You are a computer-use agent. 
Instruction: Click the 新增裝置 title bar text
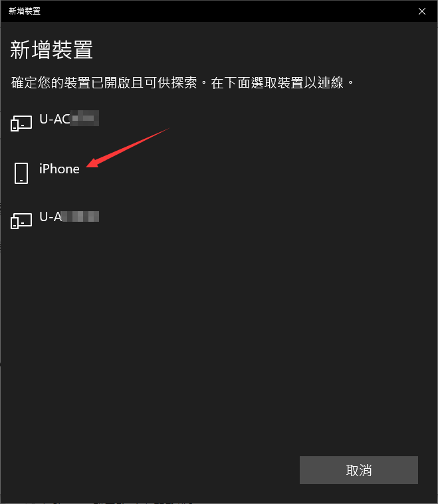(x=25, y=11)
